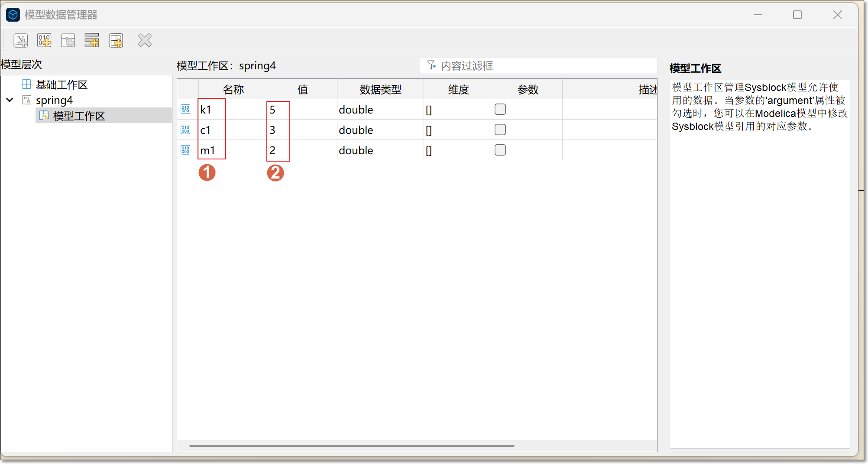Viewport: 868px width, 464px height.
Task: Click the greyed add signal block toolbar icon
Action: pyautogui.click(x=68, y=41)
